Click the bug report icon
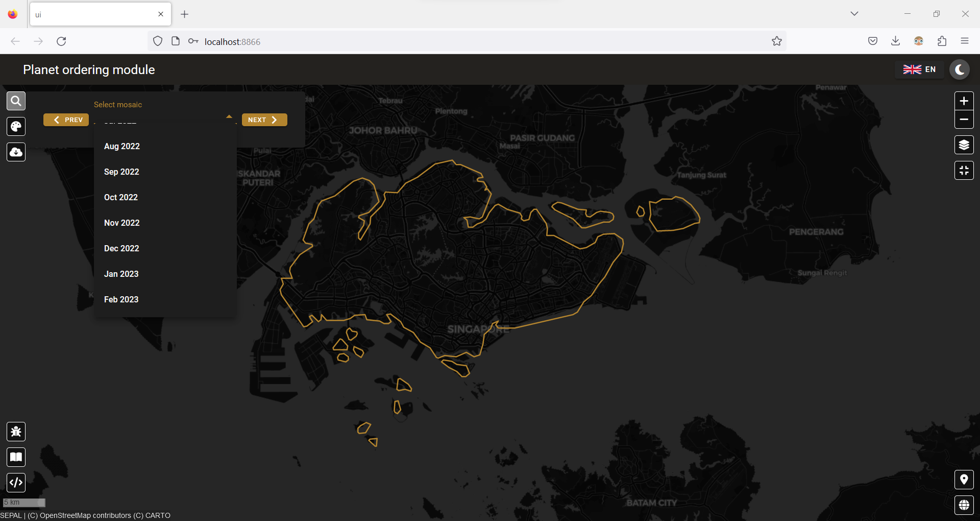Image resolution: width=980 pixels, height=521 pixels. pos(16,432)
